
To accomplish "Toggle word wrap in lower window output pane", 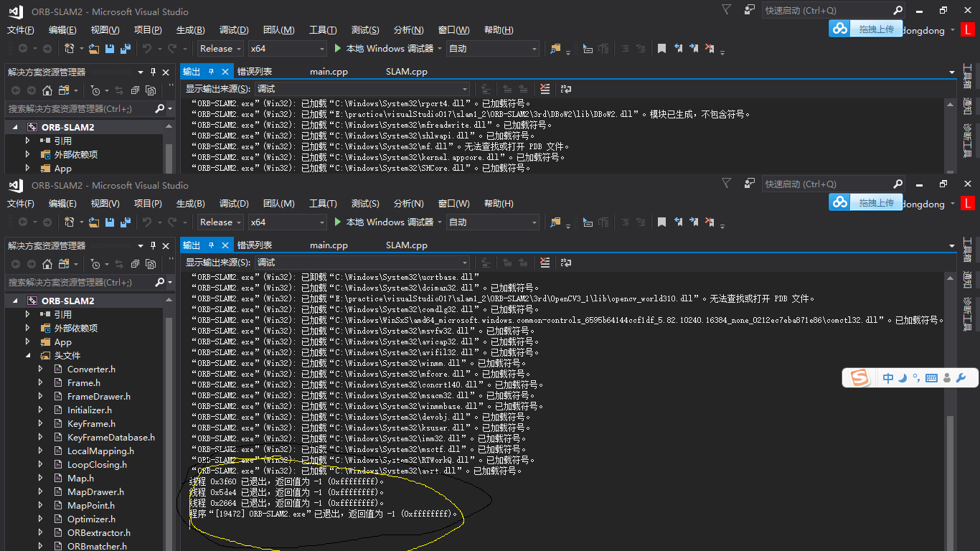I will (x=566, y=263).
